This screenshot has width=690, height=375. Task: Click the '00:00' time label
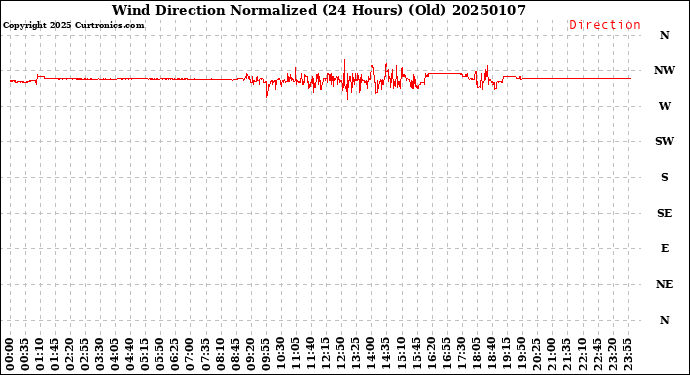[x=10, y=355]
